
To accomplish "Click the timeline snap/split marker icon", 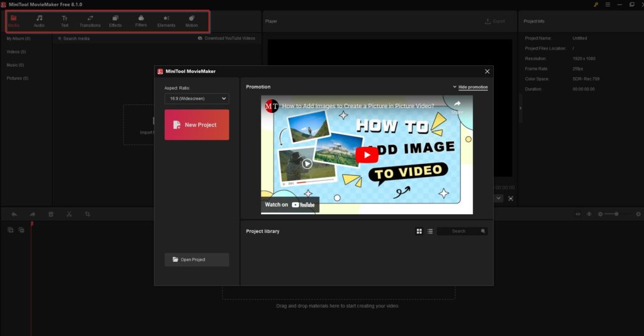I will click(x=589, y=214).
